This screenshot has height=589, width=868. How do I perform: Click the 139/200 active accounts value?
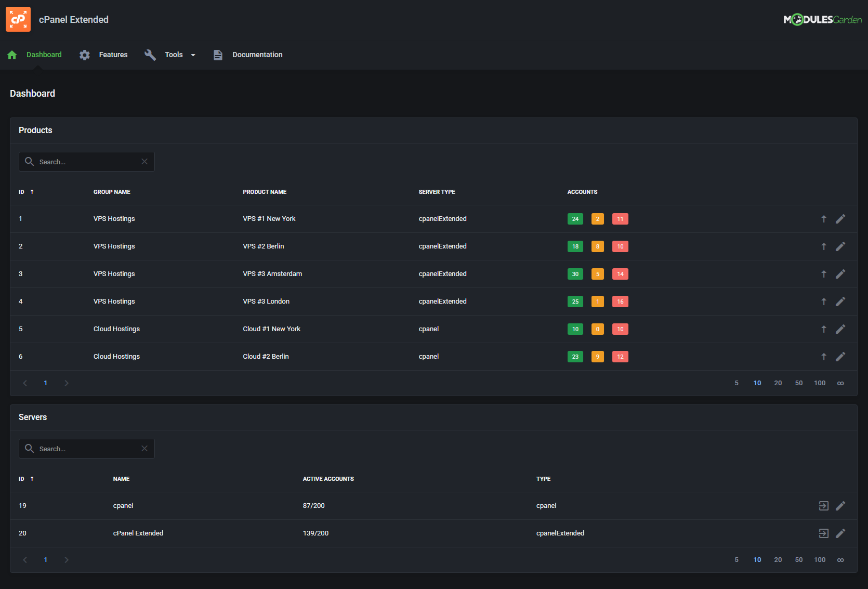coord(315,533)
